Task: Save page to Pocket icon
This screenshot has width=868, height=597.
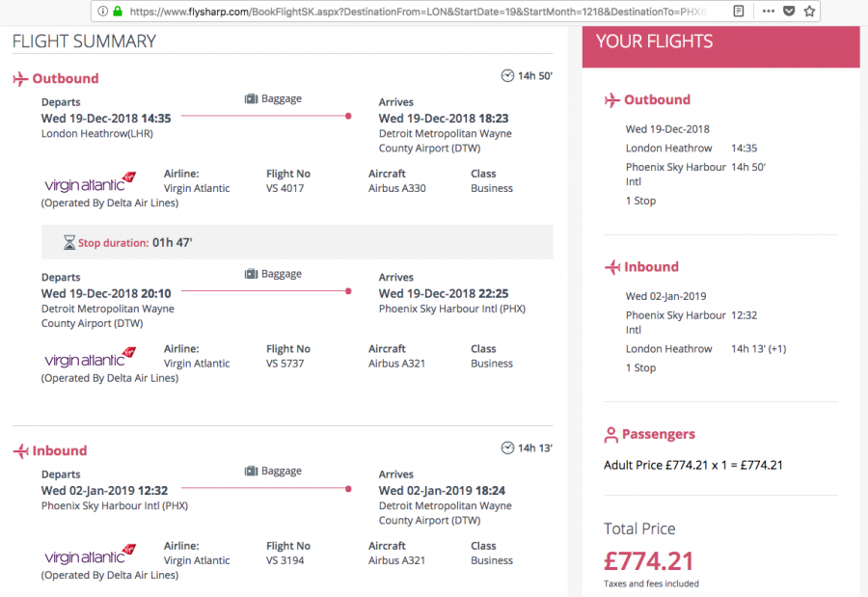Action: click(x=789, y=12)
